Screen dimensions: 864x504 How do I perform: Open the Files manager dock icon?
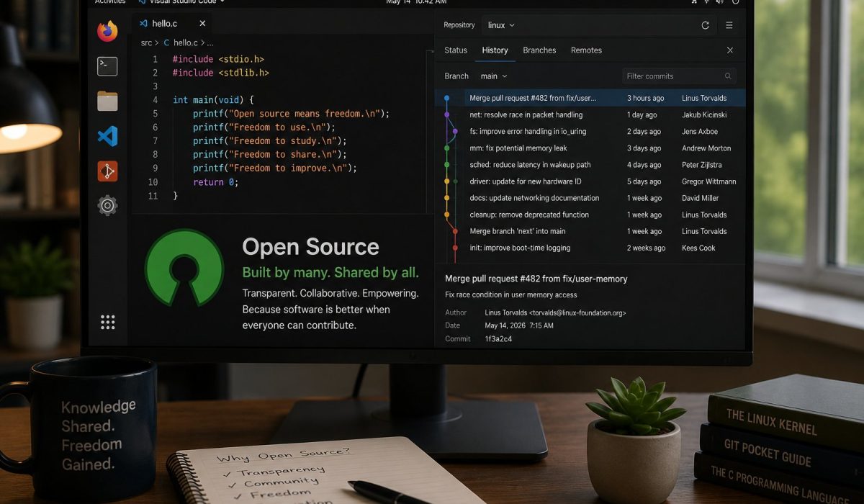107,101
